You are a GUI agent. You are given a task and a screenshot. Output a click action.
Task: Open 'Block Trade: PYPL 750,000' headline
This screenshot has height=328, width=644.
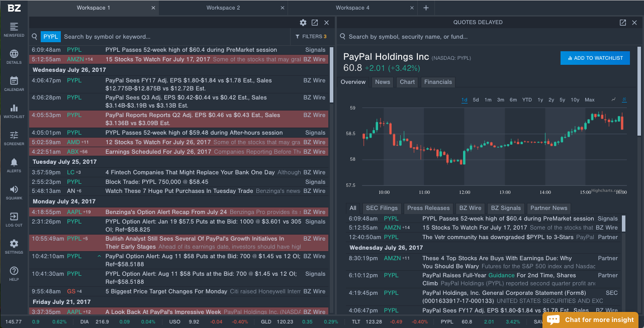157,182
